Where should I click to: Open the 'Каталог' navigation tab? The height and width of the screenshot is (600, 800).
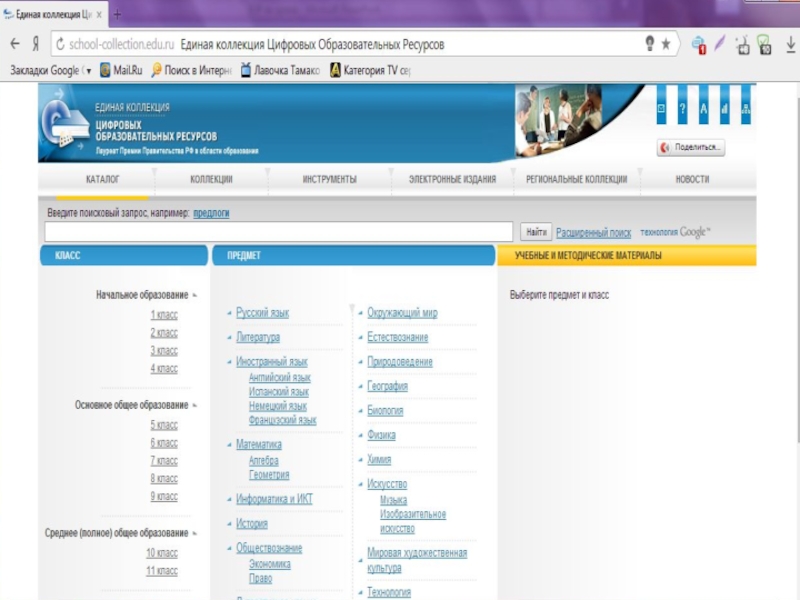103,179
